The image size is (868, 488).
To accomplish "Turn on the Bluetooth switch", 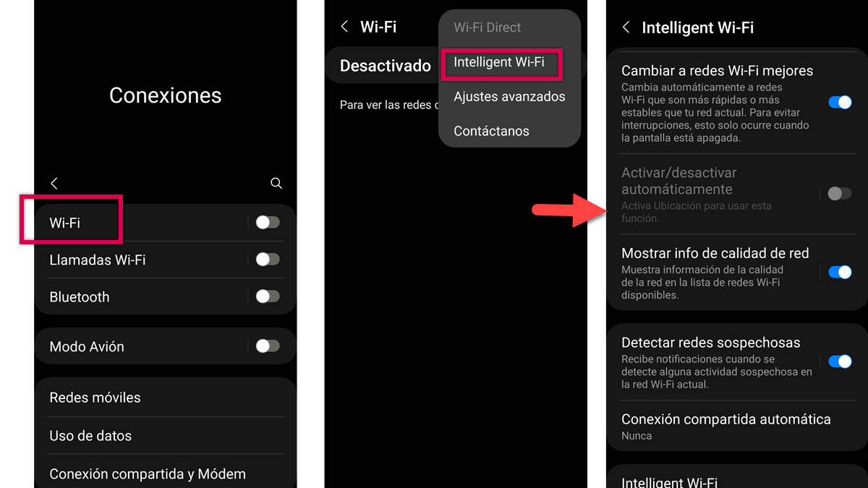I will (267, 296).
